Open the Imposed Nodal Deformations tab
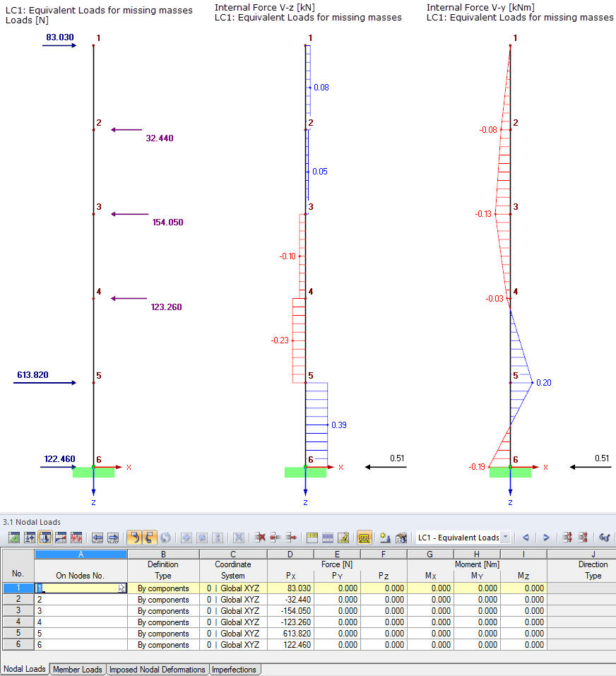Viewport: 616px width, 676px height. point(158,670)
